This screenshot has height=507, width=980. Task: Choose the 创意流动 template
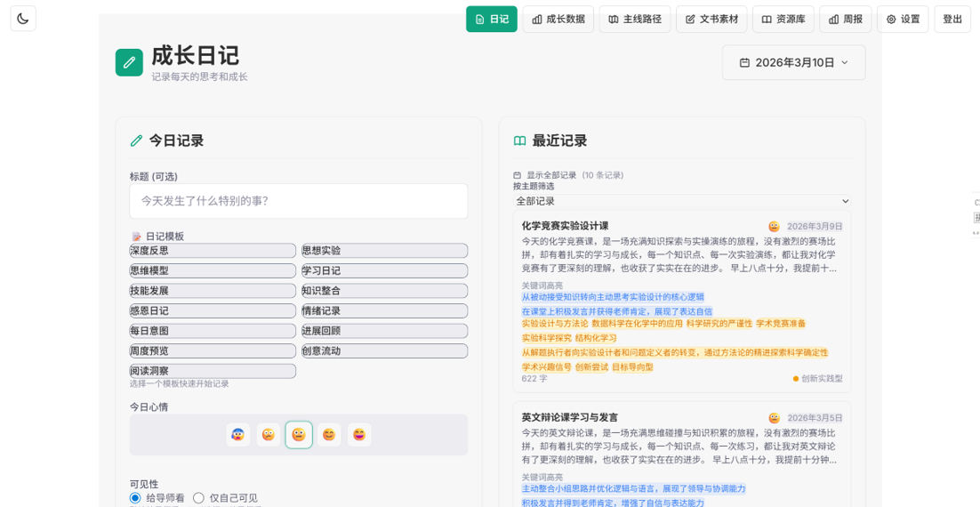pos(384,350)
